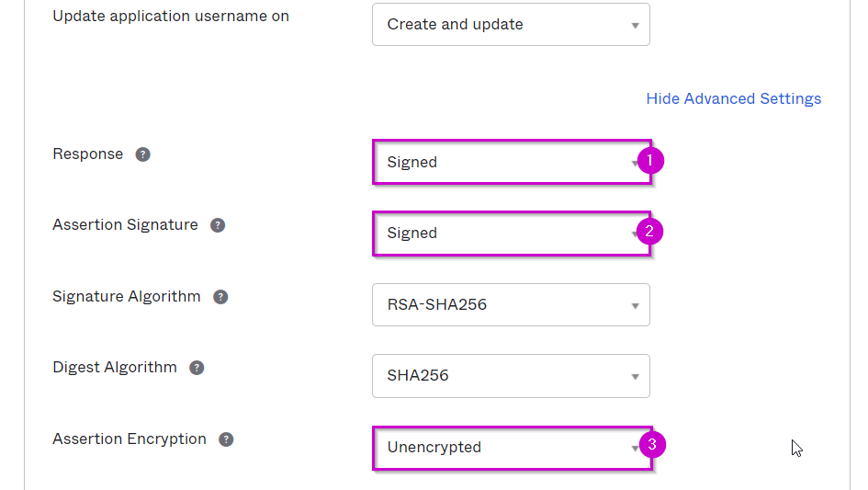Viewport: 868px width, 490px height.
Task: Click the Signature Algorithm label text
Action: (x=126, y=297)
